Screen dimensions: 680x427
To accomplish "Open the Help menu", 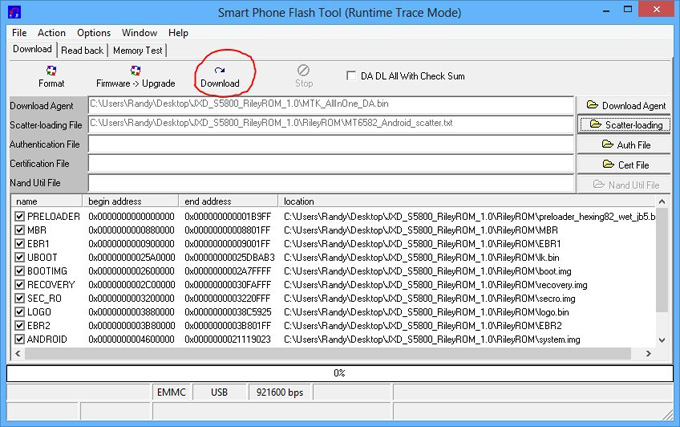I will click(x=178, y=33).
